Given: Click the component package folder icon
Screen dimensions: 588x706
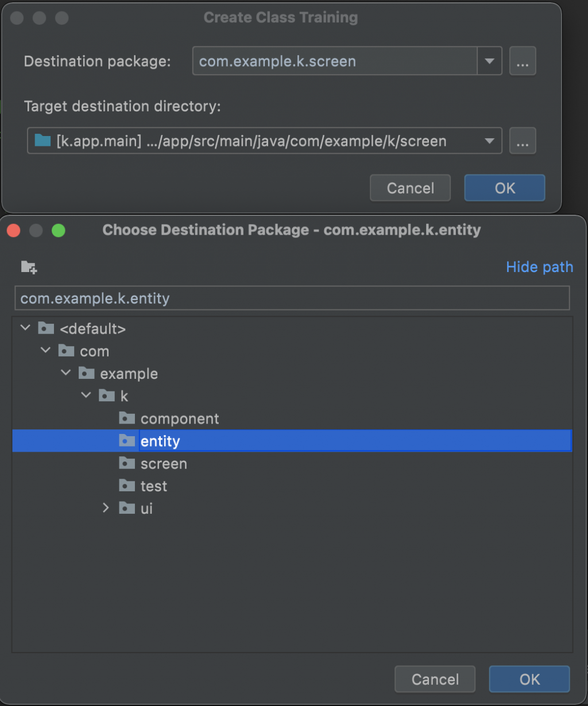Looking at the screenshot, I should (127, 418).
